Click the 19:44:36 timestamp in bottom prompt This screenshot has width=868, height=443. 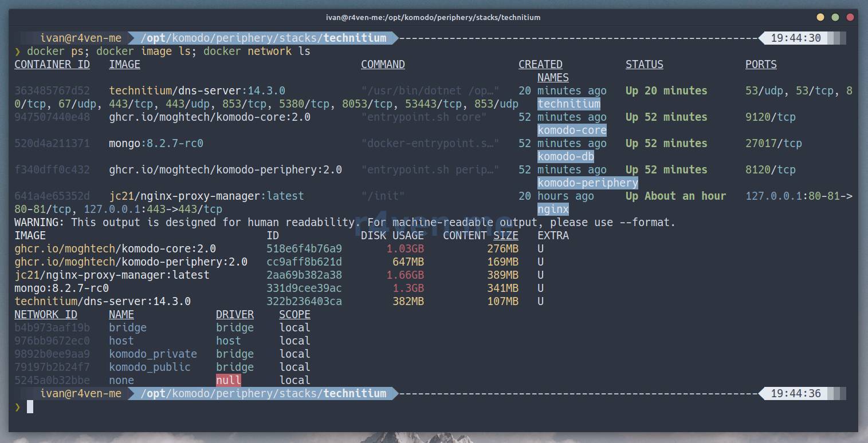click(795, 394)
